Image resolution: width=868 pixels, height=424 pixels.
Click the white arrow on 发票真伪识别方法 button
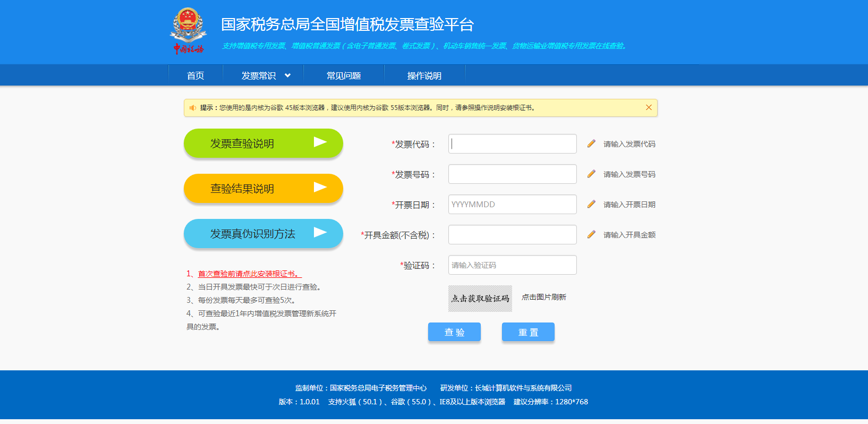[320, 232]
